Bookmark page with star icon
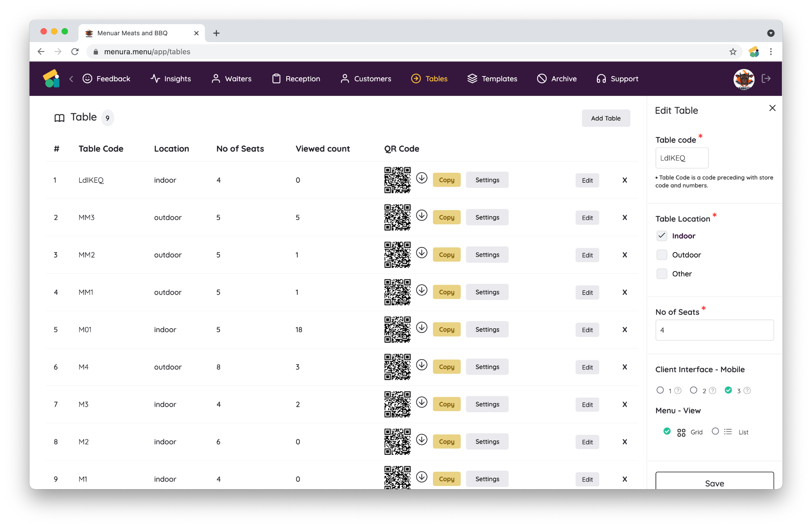The height and width of the screenshot is (528, 812). point(733,52)
